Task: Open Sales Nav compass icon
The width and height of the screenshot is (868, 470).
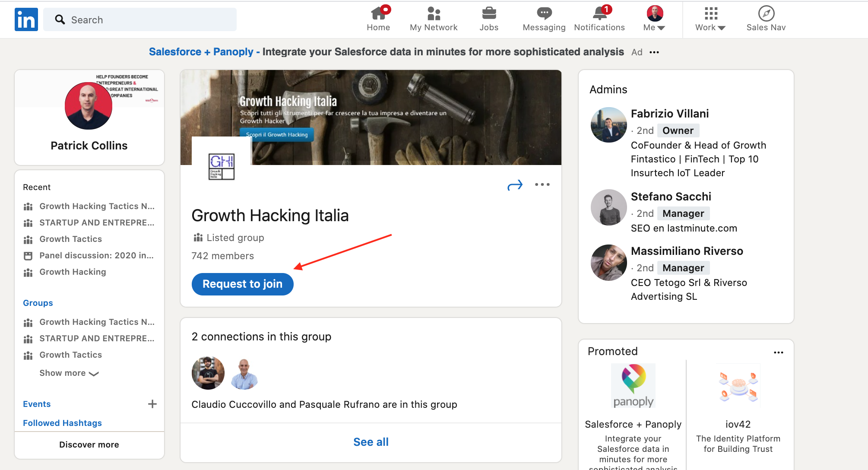Action: coord(766,19)
